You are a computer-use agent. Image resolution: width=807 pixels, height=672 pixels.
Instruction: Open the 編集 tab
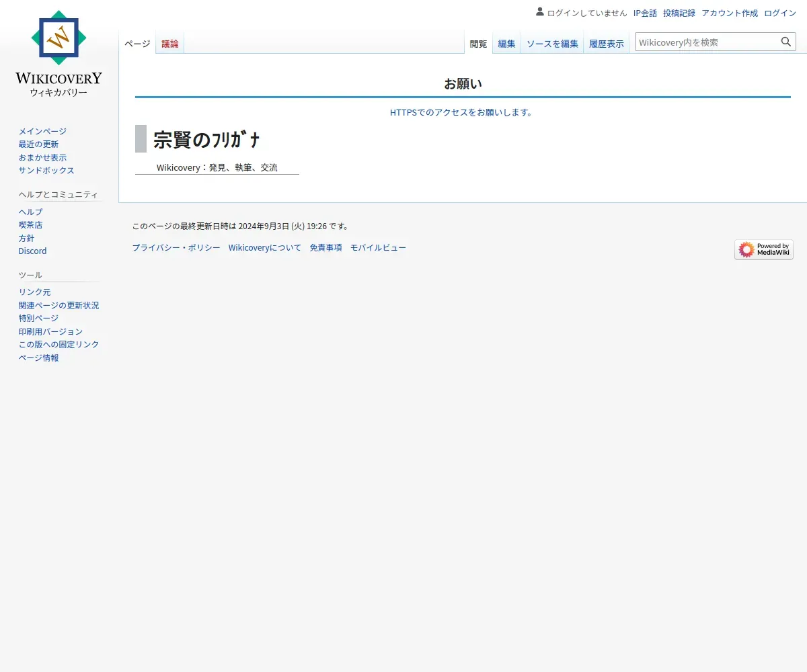pyautogui.click(x=506, y=44)
